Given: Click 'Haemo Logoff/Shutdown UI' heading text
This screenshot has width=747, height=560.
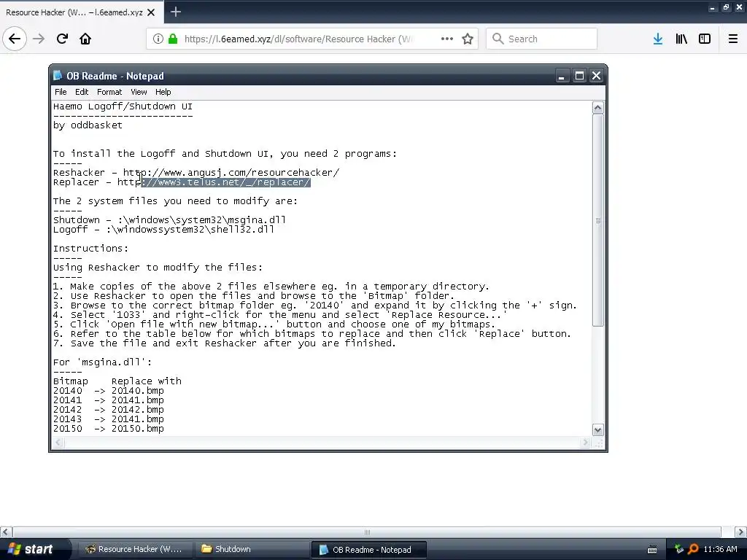Looking at the screenshot, I should [123, 106].
